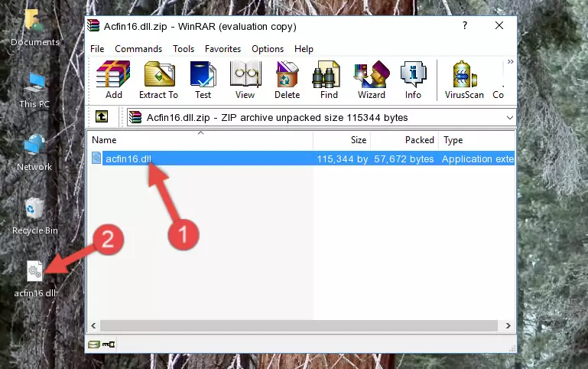
Task: Open the Tools menu
Action: tap(184, 49)
